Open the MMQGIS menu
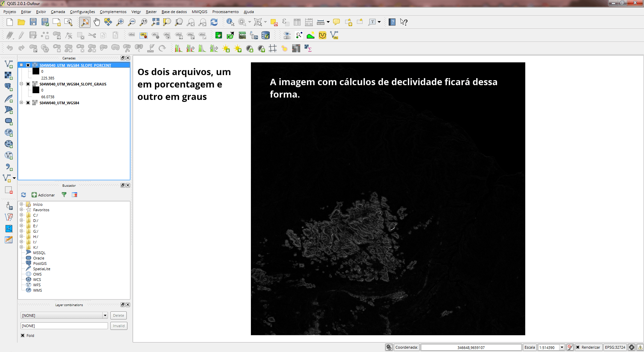644x352 pixels. (200, 12)
